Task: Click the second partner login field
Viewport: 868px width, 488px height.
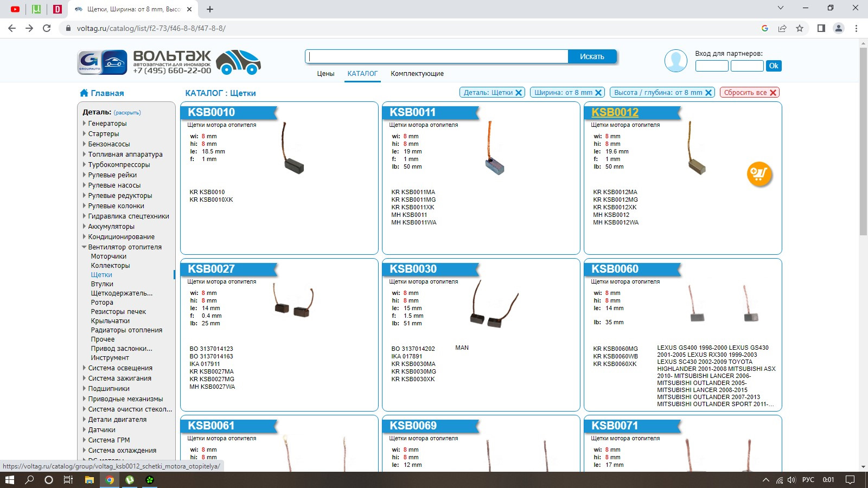Action: [x=747, y=66]
